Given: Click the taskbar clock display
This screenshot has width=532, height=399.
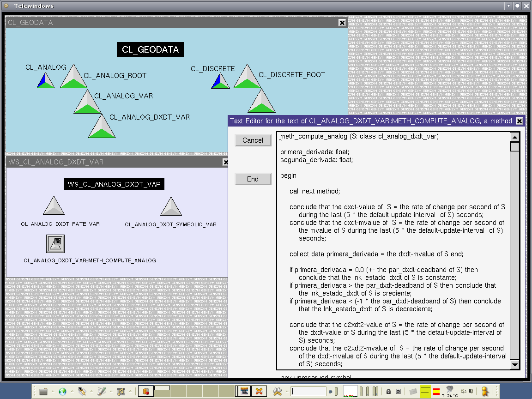Looking at the screenshot, I should 466,391.
